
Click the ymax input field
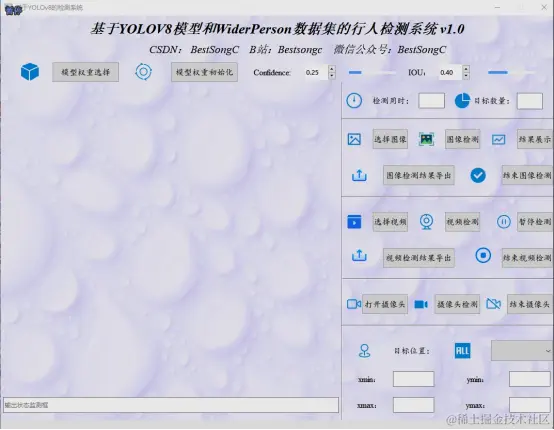(x=530, y=405)
